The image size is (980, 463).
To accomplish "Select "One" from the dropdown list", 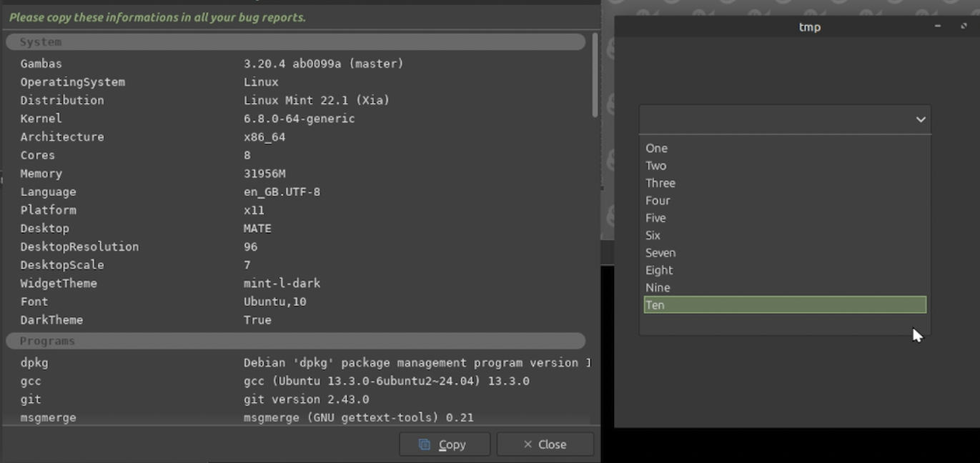I will [x=656, y=149].
